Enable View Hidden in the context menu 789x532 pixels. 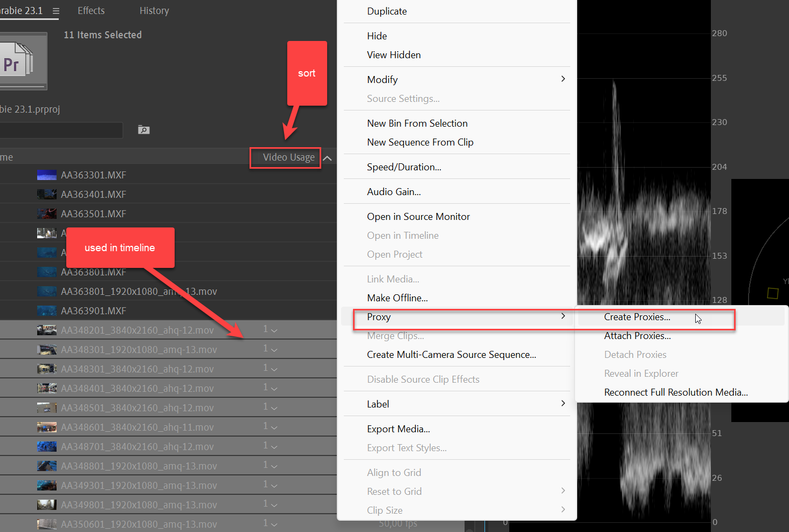[394, 54]
